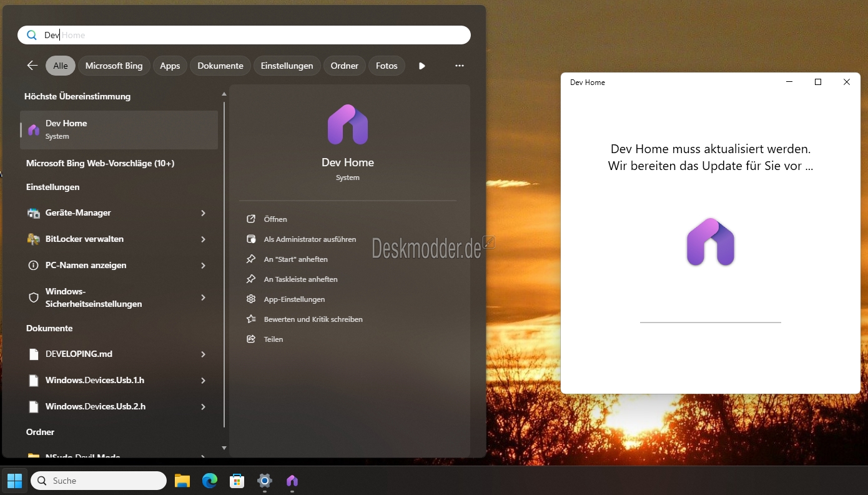Click the search text field at top
This screenshot has width=868, height=495.
pyautogui.click(x=244, y=35)
